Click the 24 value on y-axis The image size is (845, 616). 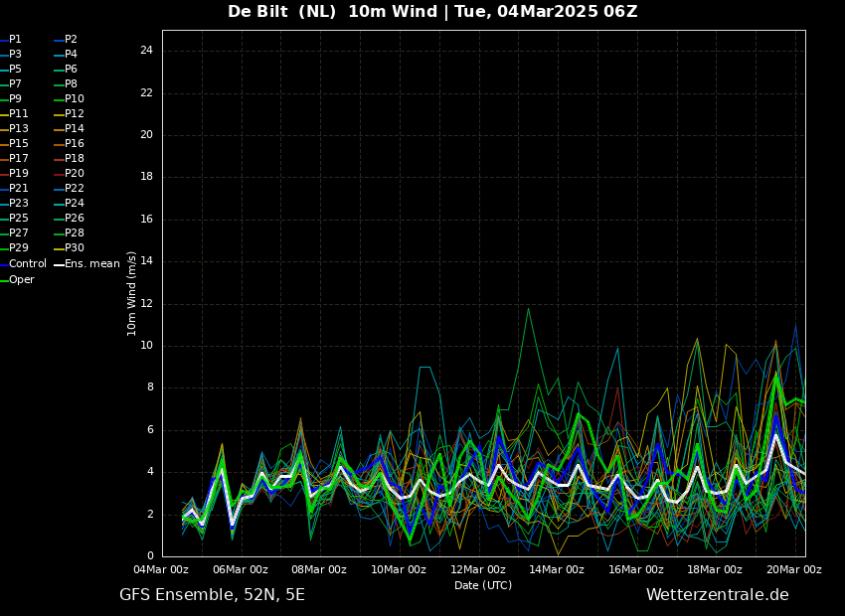(x=146, y=51)
